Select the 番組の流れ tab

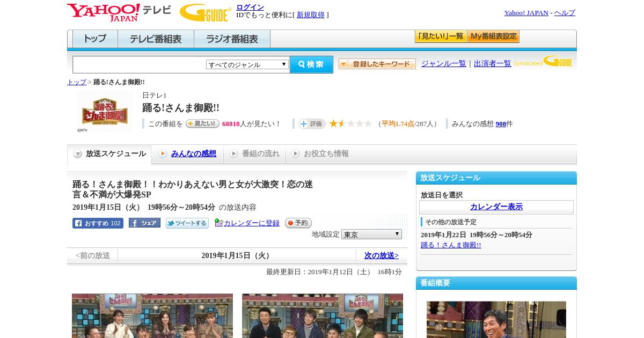254,154
